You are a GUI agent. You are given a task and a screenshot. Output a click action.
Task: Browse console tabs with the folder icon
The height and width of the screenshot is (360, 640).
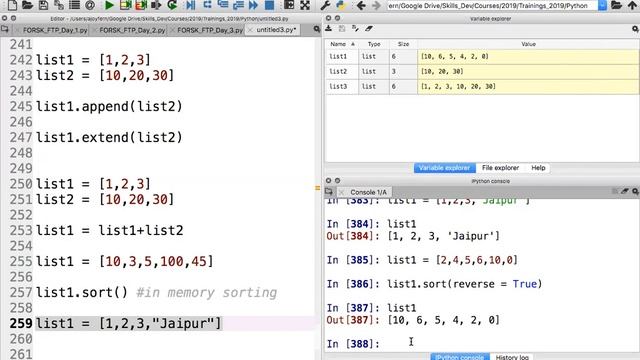tap(329, 191)
